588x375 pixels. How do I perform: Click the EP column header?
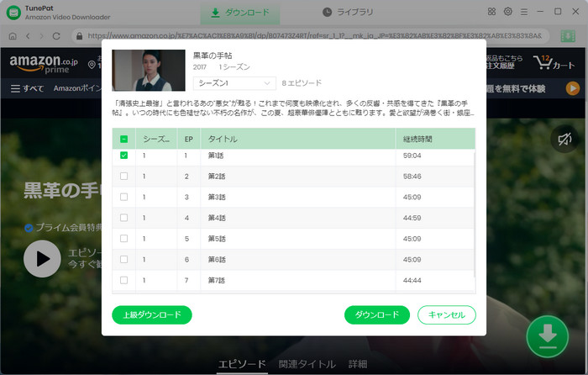click(x=189, y=139)
